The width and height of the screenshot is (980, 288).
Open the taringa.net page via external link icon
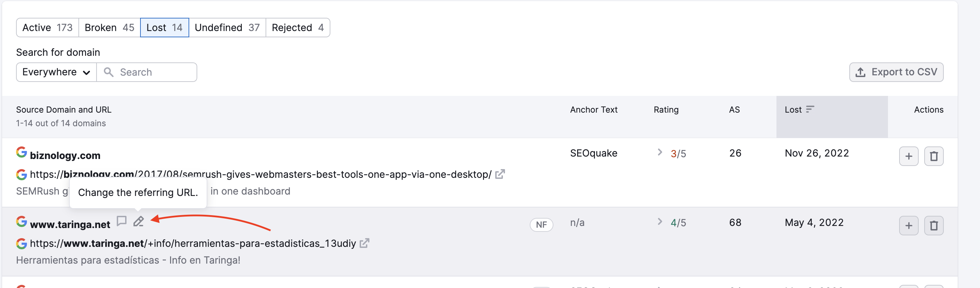pos(365,243)
